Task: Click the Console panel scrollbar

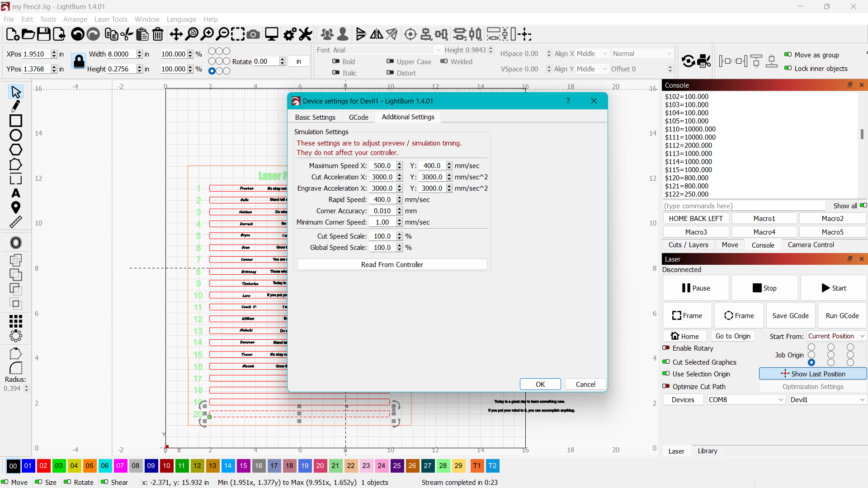Action: 862,134
